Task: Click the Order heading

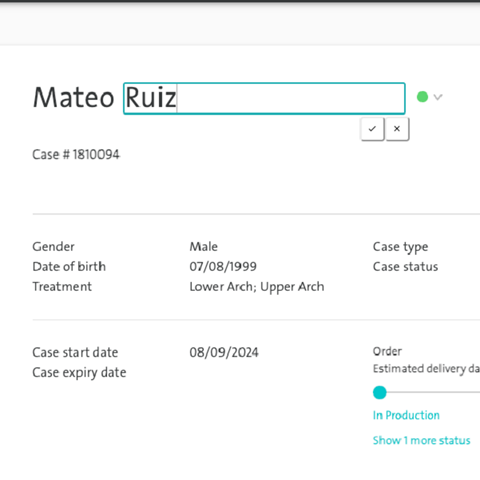Action: (x=387, y=351)
